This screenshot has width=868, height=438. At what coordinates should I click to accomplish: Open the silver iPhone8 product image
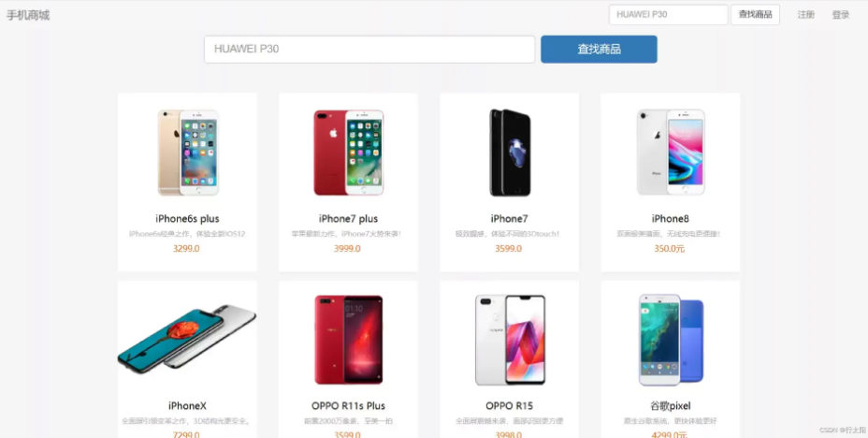tap(671, 153)
